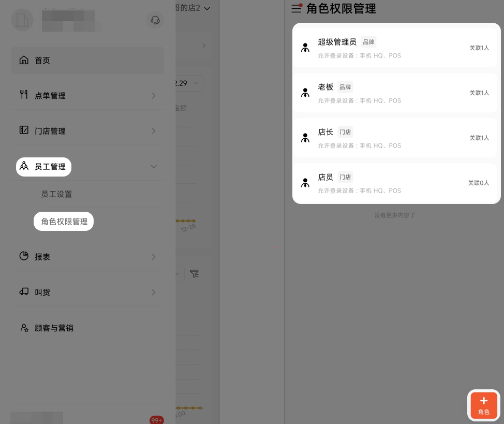Expand the 点单管理 menu arrow

pos(154,96)
